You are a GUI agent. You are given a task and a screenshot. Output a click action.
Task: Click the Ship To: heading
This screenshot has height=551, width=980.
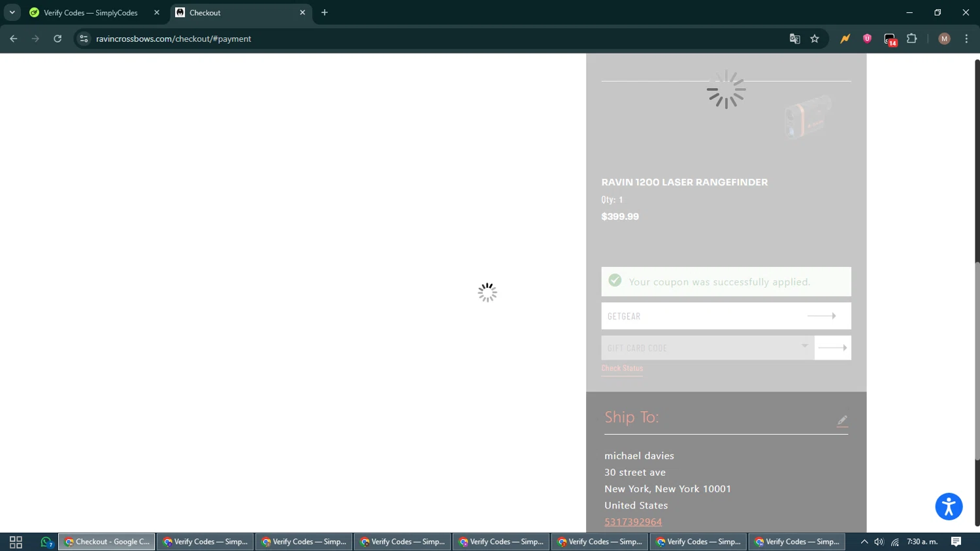632,417
